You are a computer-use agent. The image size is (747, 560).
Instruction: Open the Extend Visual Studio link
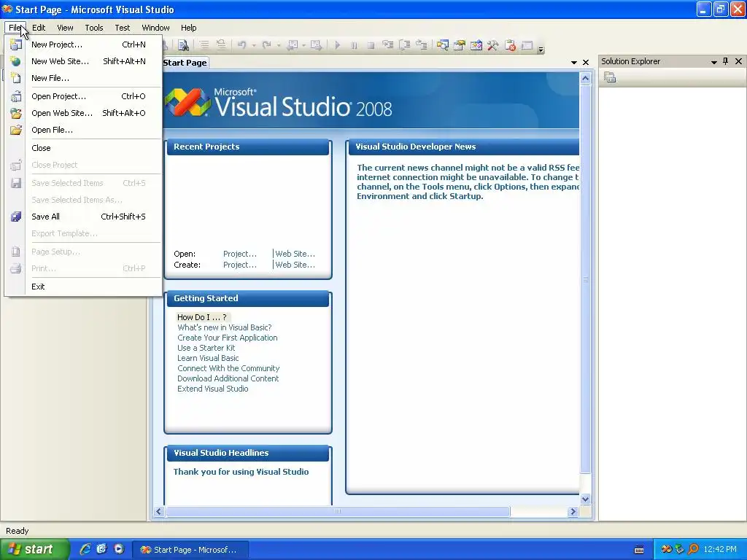coord(213,389)
